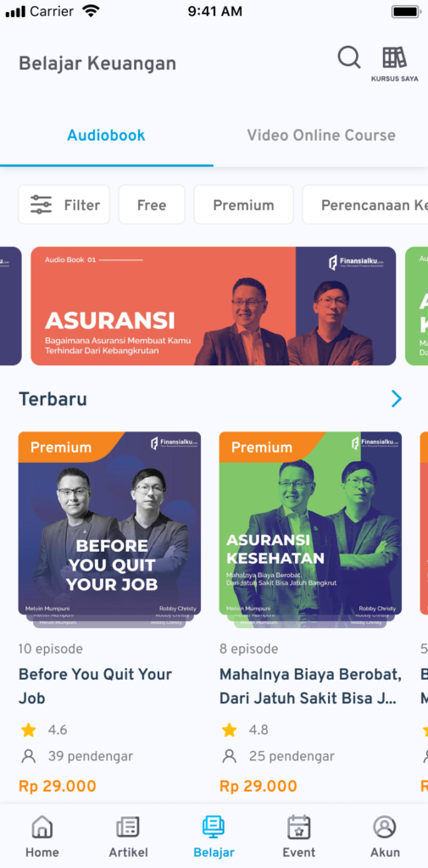Expand the Terbaru section with chevron
Screen dimensions: 428x868
coord(397,398)
